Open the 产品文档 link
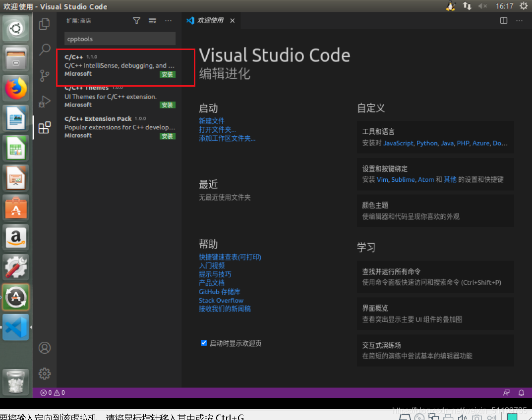 coord(211,283)
